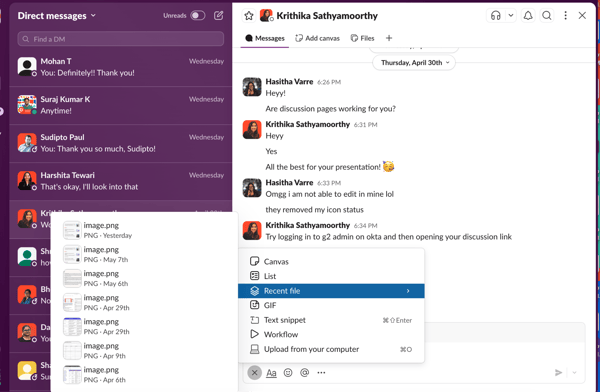Viewport: 600px width, 392px height.
Task: Close the conversation pane
Action: [582, 16]
